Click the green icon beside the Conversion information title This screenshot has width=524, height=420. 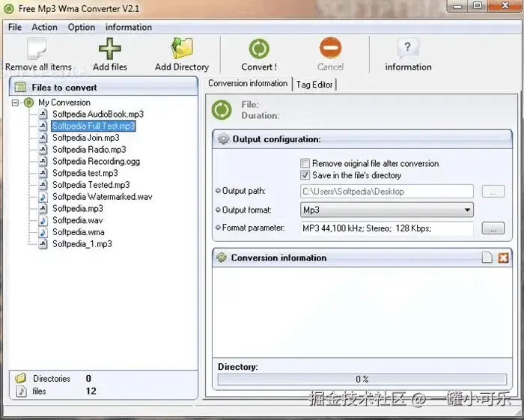(x=222, y=258)
